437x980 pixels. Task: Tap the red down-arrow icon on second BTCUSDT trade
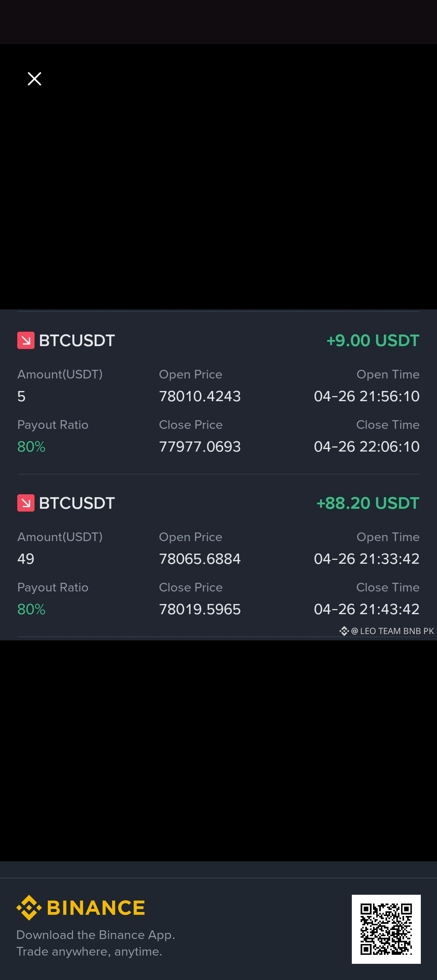[x=26, y=503]
